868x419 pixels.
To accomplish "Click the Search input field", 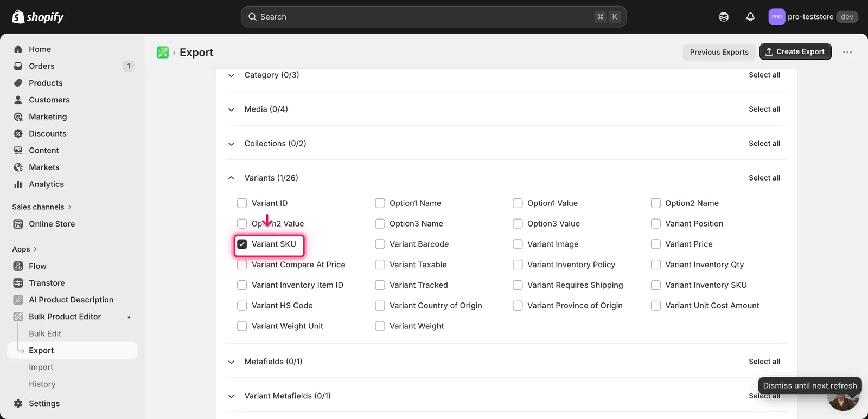I will click(434, 17).
